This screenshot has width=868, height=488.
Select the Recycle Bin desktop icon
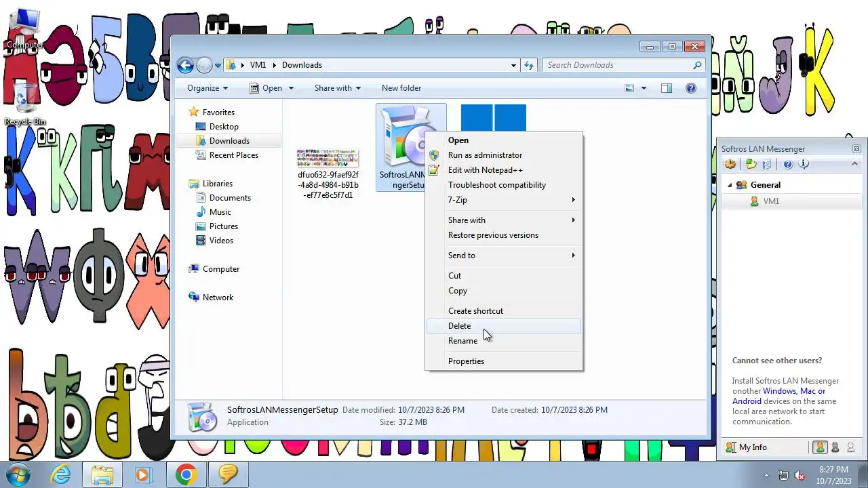point(25,105)
